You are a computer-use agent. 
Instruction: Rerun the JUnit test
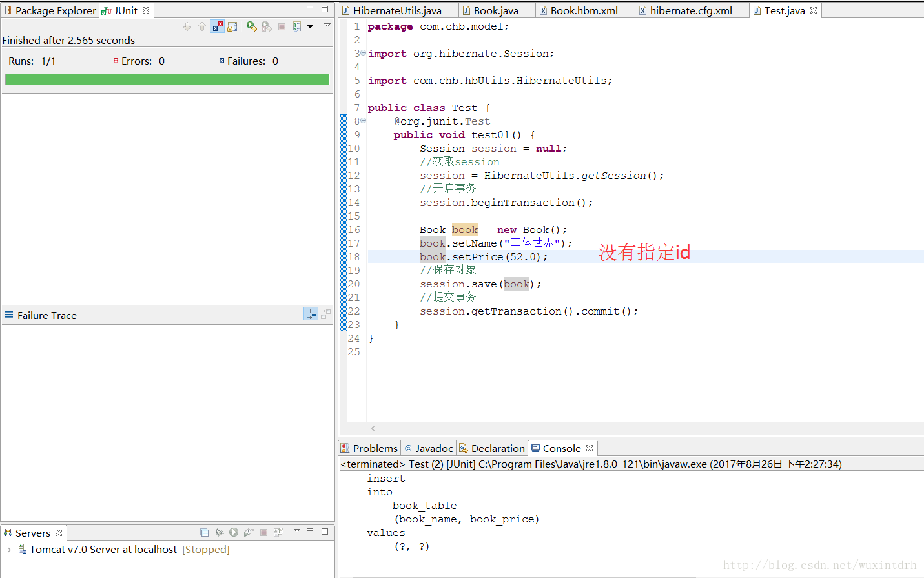[252, 26]
